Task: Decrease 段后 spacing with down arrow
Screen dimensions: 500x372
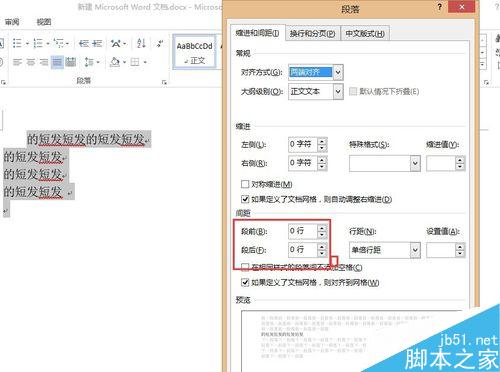Action: click(x=322, y=254)
